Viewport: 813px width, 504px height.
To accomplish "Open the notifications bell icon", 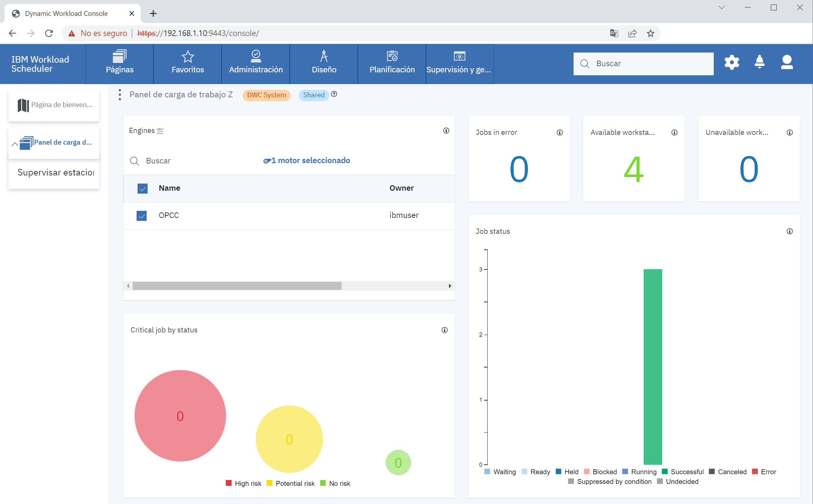I will [x=759, y=62].
